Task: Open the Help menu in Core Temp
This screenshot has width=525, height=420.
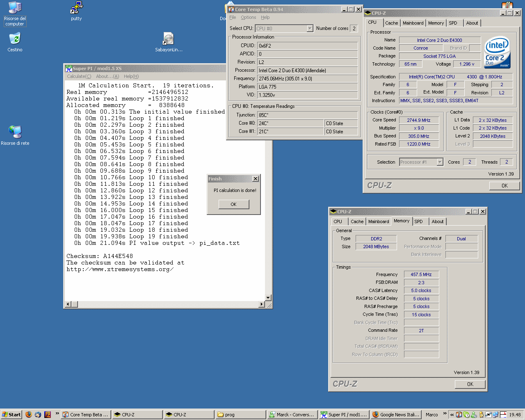Action: click(x=265, y=17)
